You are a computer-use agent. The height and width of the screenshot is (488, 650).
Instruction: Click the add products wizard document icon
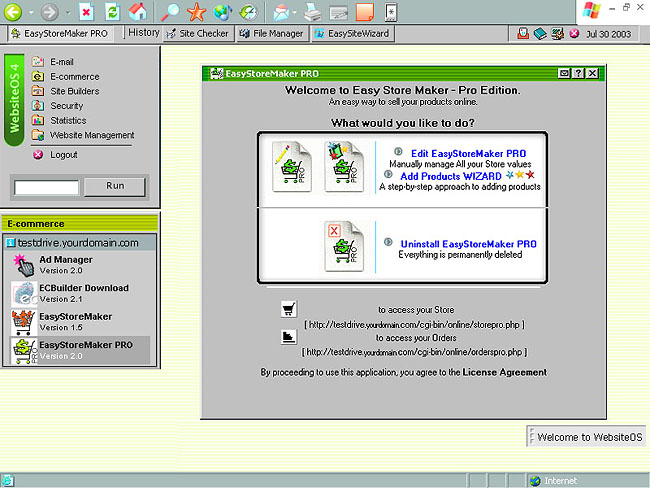coord(344,167)
